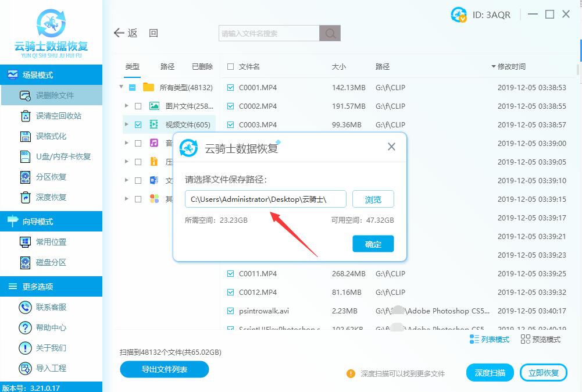The width and height of the screenshot is (582, 392).
Task: Click the search magnifier button
Action: [330, 33]
